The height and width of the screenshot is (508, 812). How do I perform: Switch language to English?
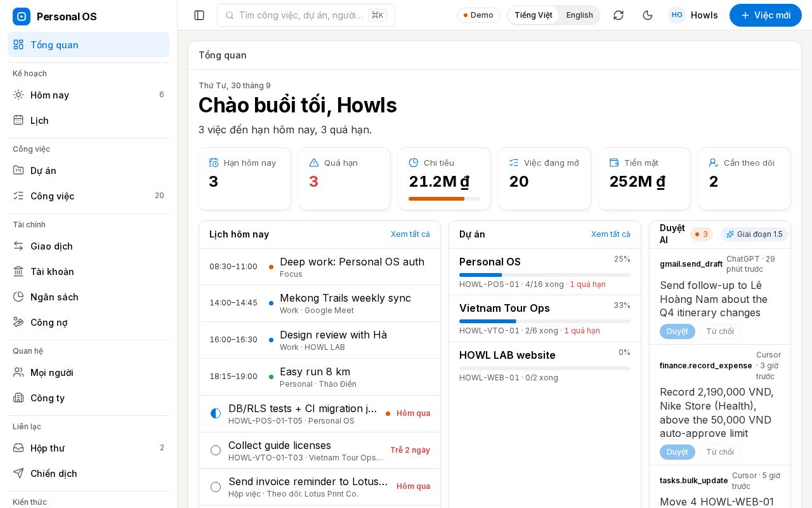[579, 15]
